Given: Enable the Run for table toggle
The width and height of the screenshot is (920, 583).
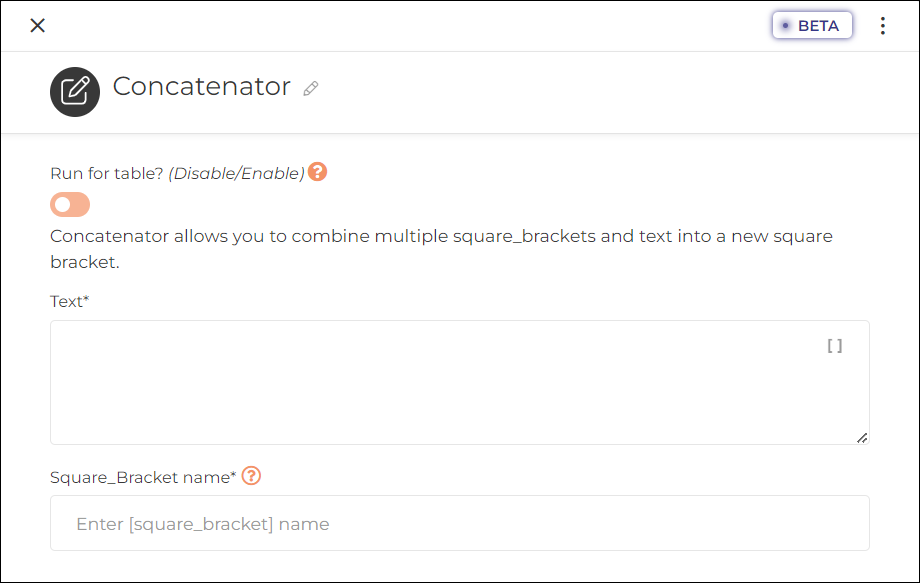Looking at the screenshot, I should [70, 205].
